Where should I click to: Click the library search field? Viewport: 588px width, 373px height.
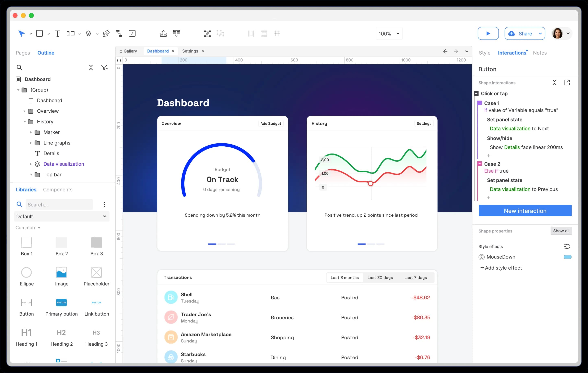point(59,205)
